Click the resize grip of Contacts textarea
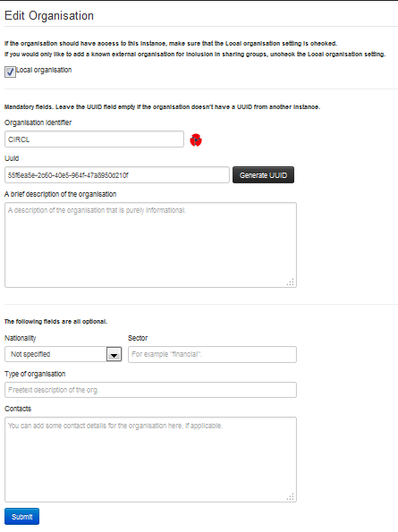398x532 pixels. pyautogui.click(x=291, y=497)
